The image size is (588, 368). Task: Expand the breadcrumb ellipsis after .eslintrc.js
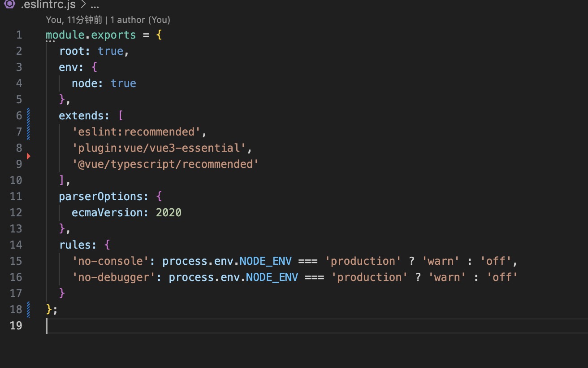coord(95,5)
